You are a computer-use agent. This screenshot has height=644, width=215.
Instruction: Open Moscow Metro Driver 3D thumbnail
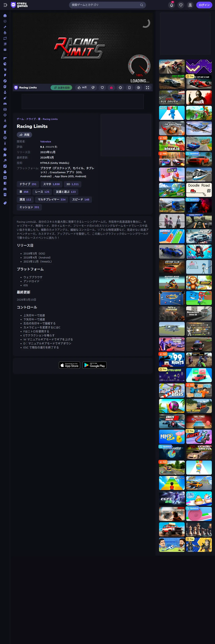199,313
